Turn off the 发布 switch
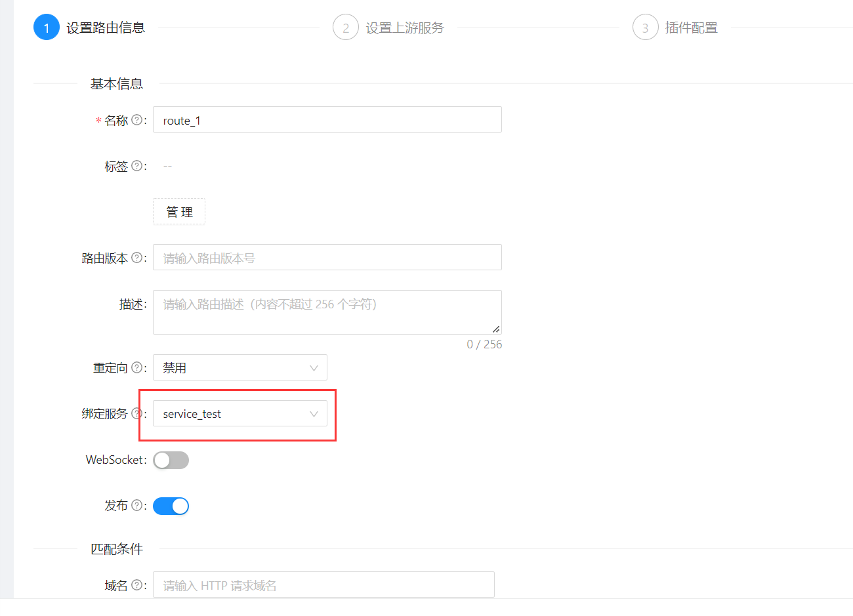Image resolution: width=853 pixels, height=616 pixels. [171, 506]
